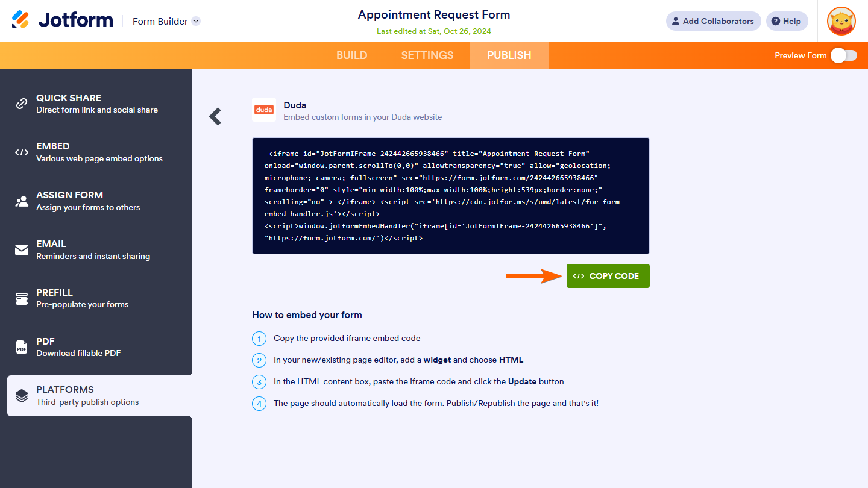The width and height of the screenshot is (868, 488).
Task: Click the Duda heading text
Action: point(295,105)
